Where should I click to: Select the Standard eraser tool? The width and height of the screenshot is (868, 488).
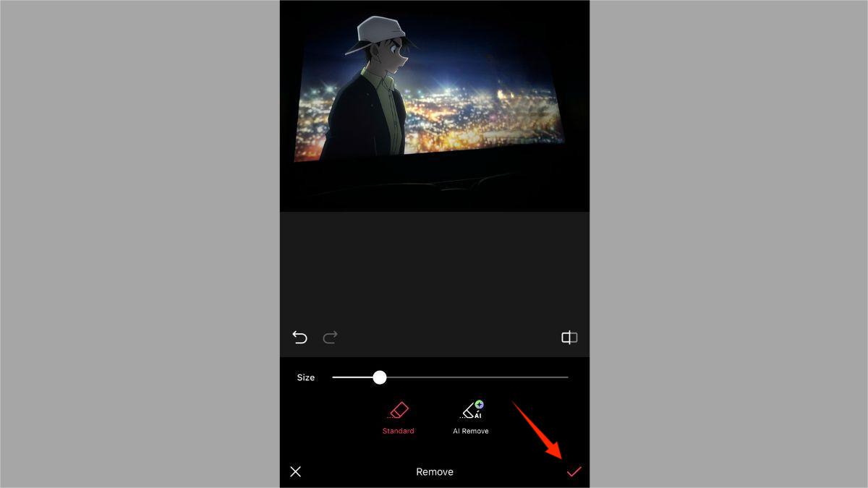tap(399, 419)
